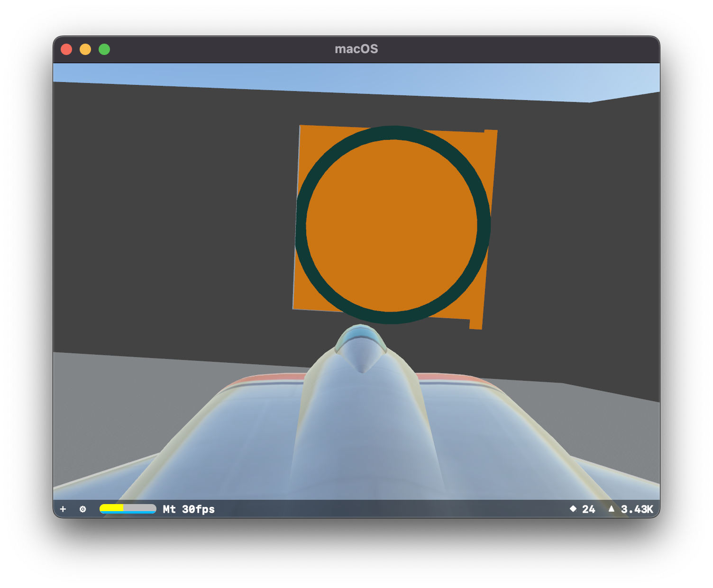Close the macOS window
Screen dimensions: 713x588
pyautogui.click(x=66, y=49)
